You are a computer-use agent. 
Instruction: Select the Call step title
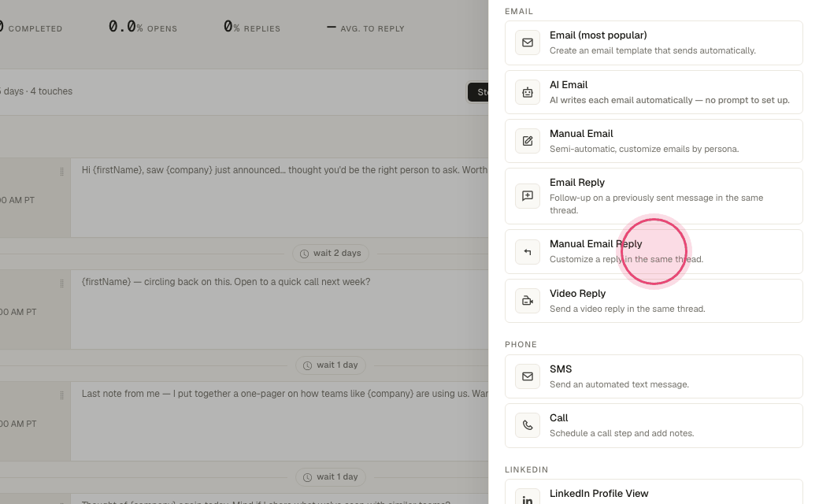coord(558,418)
